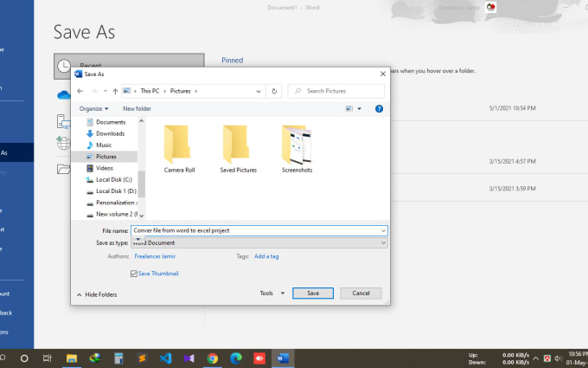Open Visual Studio Code from taskbar
The image size is (588, 368).
pos(165,358)
